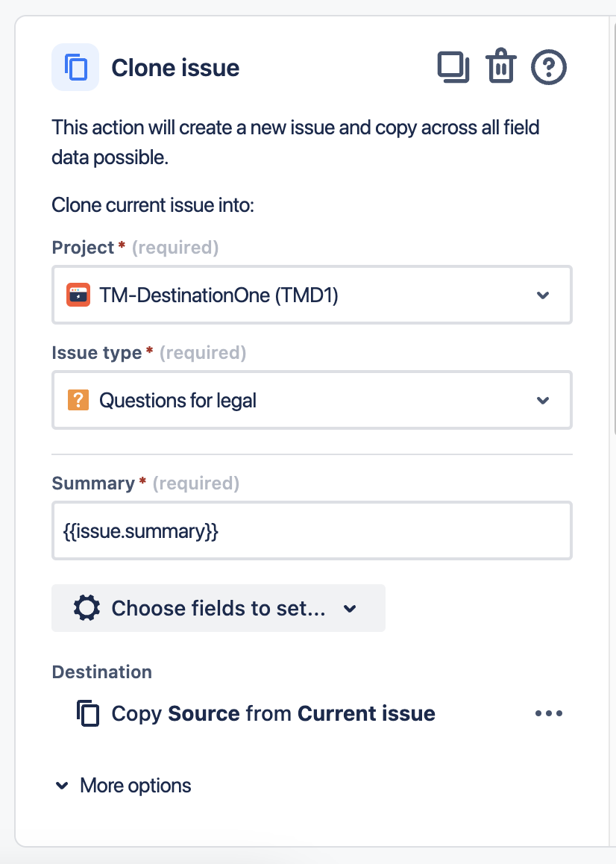Click the TM-DestinationOne project avatar icon
This screenshot has height=864, width=616.
click(78, 295)
